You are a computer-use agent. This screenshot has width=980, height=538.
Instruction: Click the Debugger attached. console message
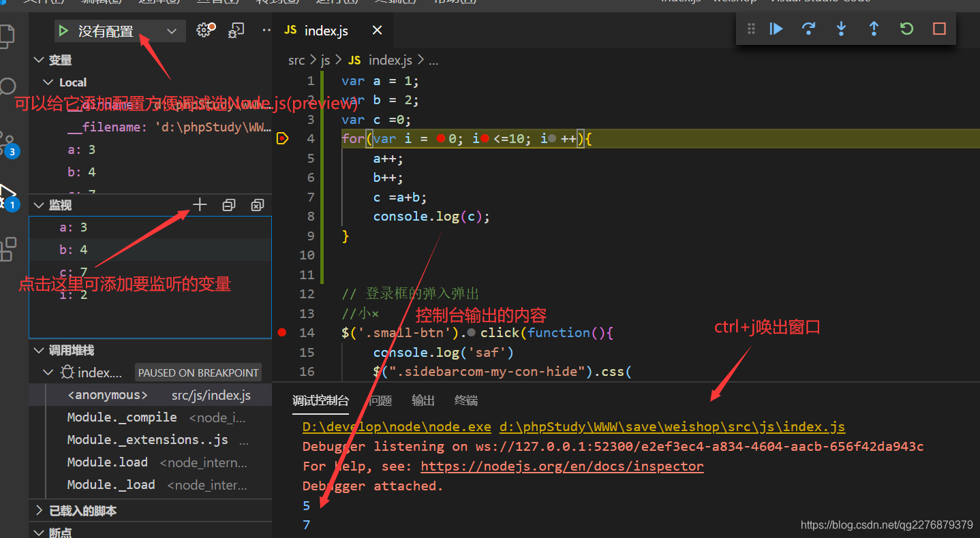click(373, 486)
